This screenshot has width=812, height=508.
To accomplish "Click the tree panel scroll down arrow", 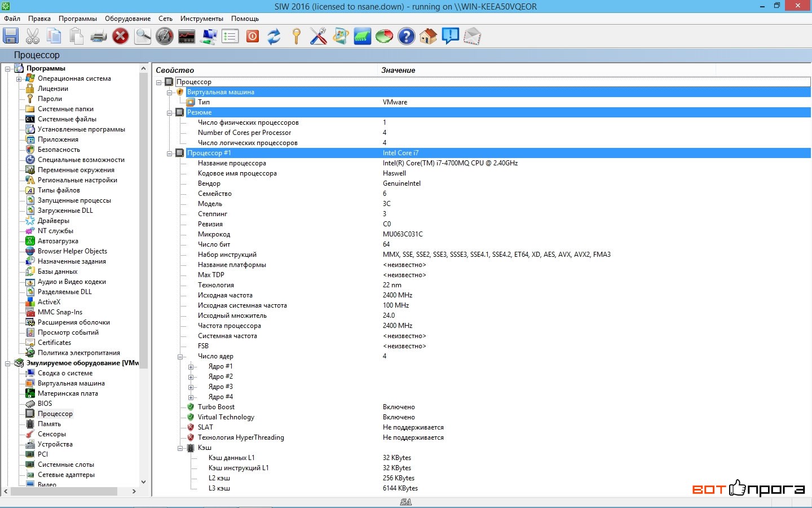I will pos(143,481).
